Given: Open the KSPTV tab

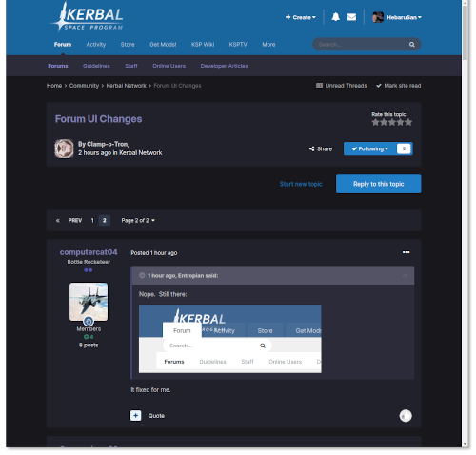Looking at the screenshot, I should (x=238, y=45).
